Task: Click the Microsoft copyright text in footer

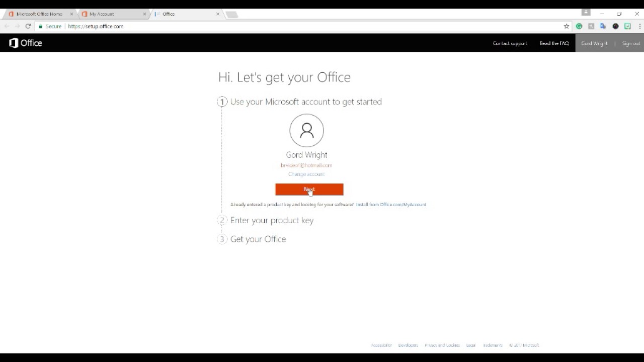Action: pos(524,345)
